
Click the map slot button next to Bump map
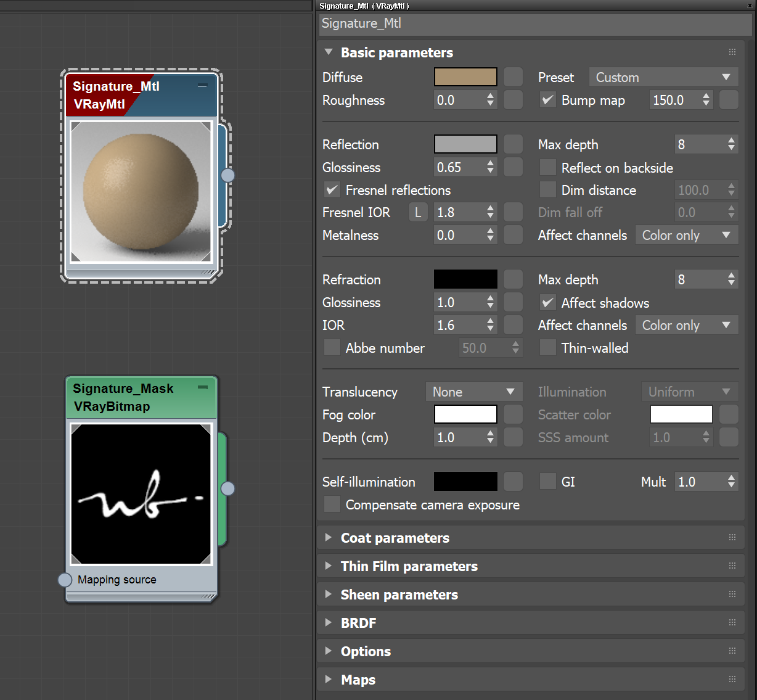729,100
